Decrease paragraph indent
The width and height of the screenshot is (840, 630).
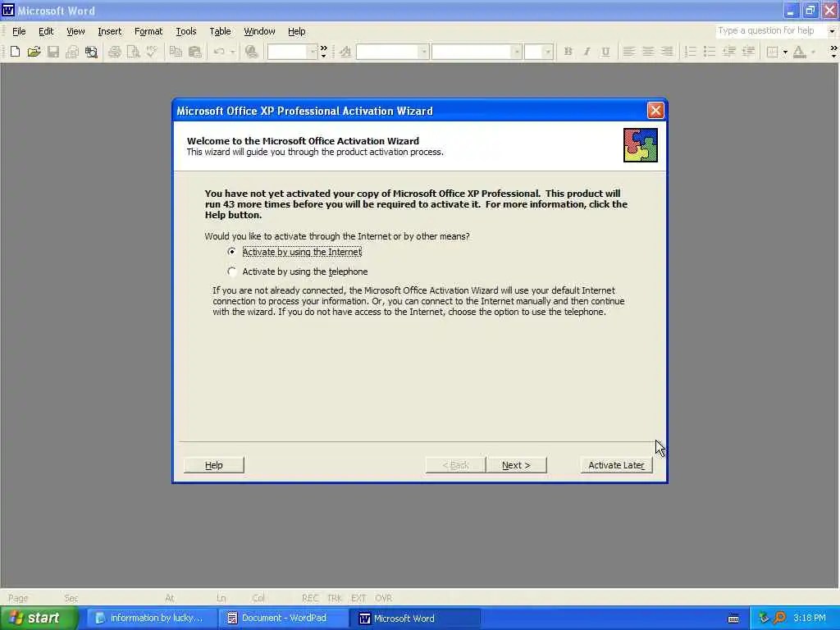[x=728, y=52]
